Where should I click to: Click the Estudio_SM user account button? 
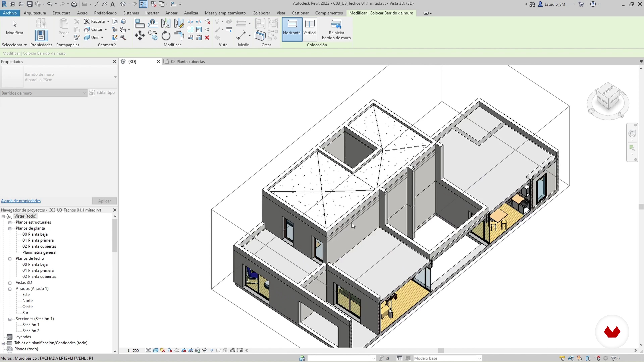click(551, 4)
